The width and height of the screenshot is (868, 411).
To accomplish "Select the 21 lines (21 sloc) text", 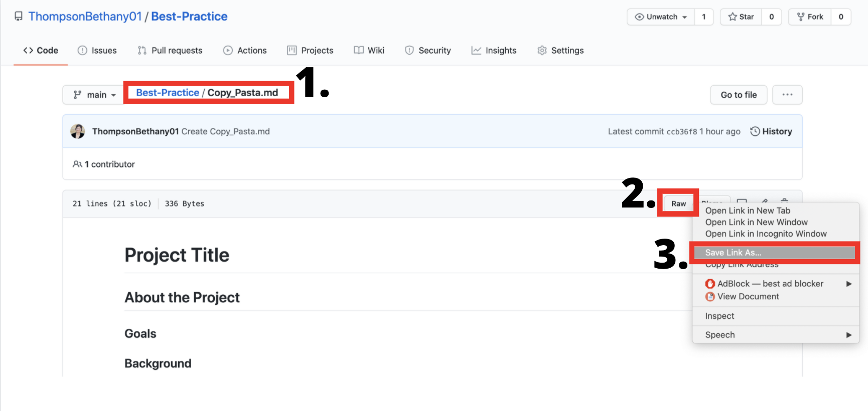I will pos(112,203).
